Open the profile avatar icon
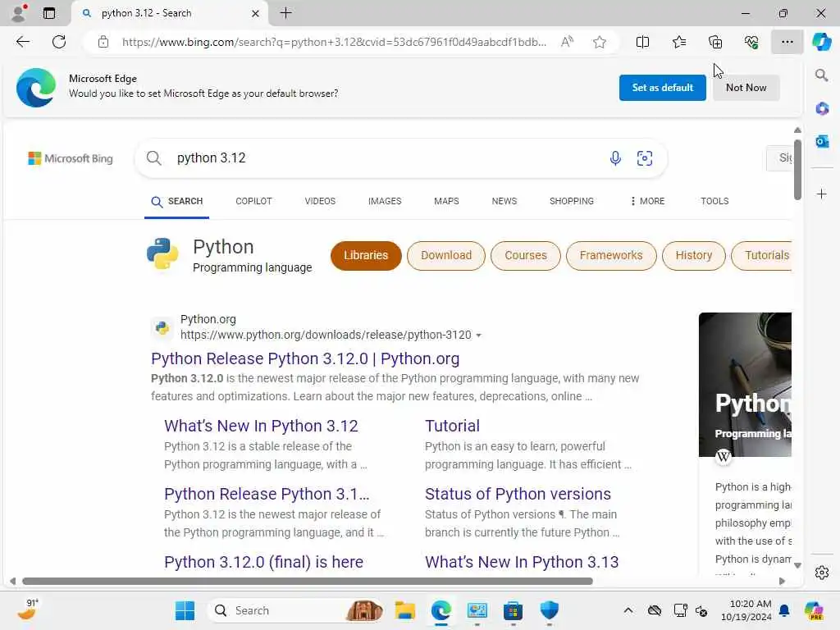Screen dimensions: 840x630 point(19,13)
